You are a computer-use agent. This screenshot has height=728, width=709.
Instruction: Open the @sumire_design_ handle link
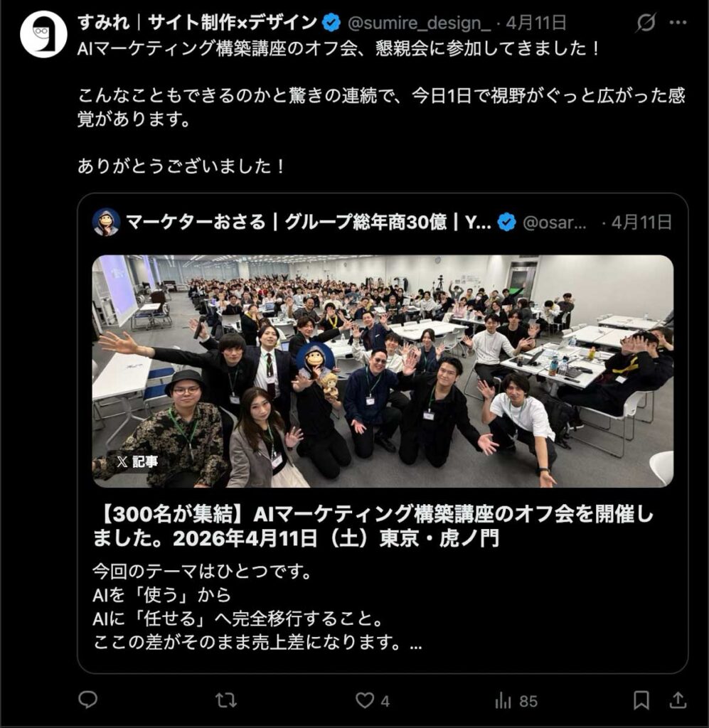tap(420, 23)
